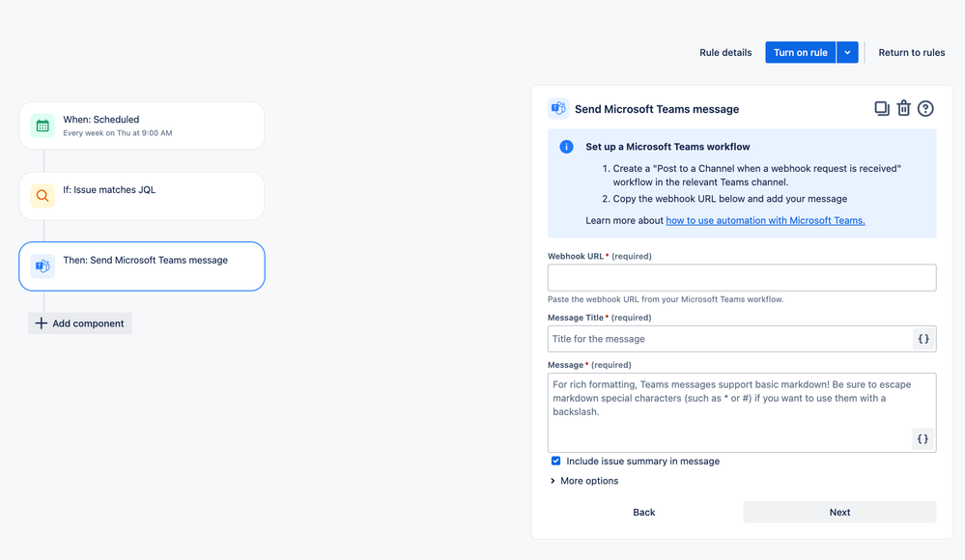Viewport: 965px width, 560px height.
Task: Click smart value braces in Message box
Action: coord(922,438)
